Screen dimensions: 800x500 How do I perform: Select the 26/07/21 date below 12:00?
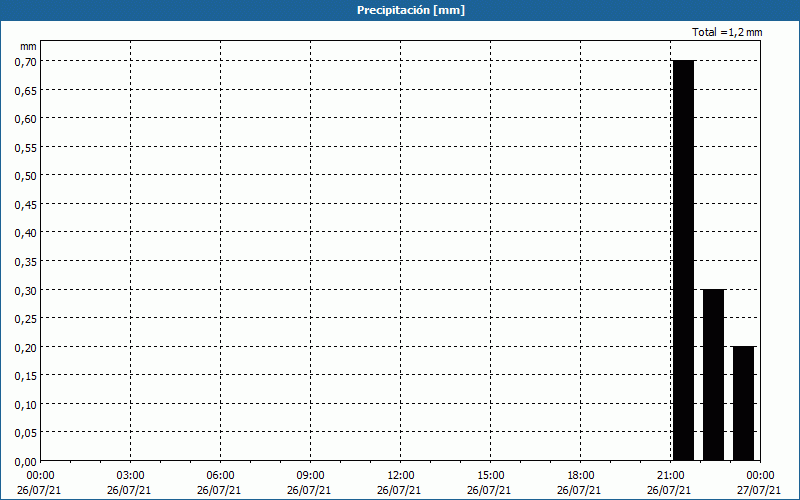click(399, 490)
